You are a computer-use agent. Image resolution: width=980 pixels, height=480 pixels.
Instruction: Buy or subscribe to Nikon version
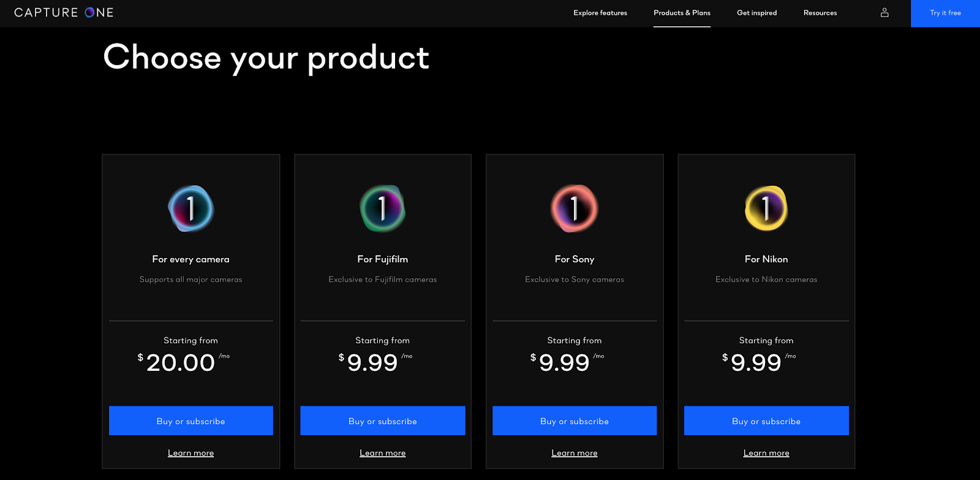click(766, 421)
